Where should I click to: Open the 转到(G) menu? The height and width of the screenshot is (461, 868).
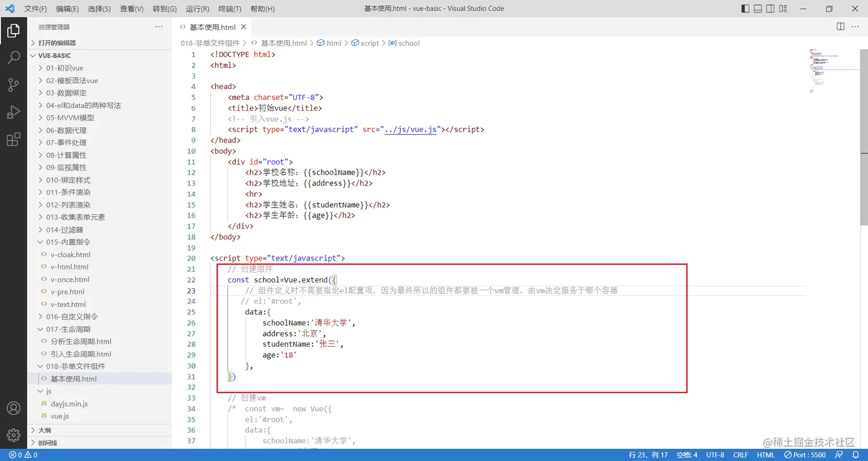click(x=165, y=9)
